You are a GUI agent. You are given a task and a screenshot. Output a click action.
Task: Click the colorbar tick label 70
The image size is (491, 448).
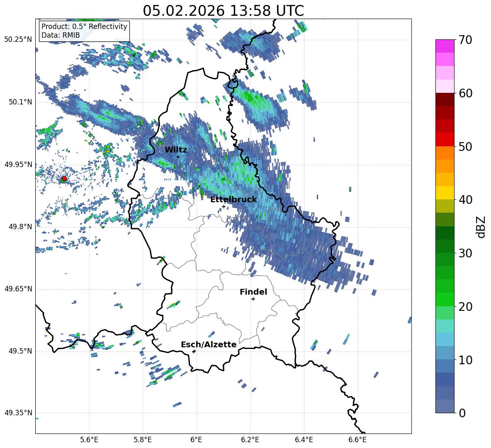[x=466, y=40]
